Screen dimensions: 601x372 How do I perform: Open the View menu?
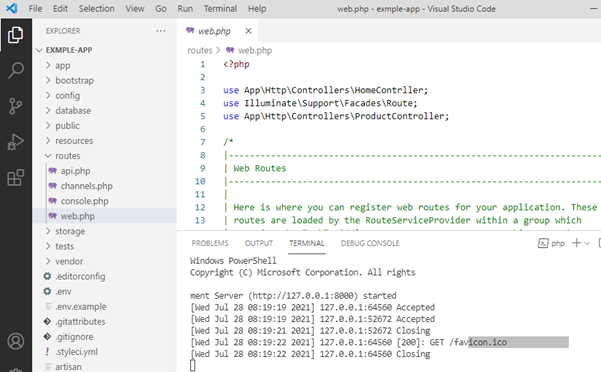[135, 8]
